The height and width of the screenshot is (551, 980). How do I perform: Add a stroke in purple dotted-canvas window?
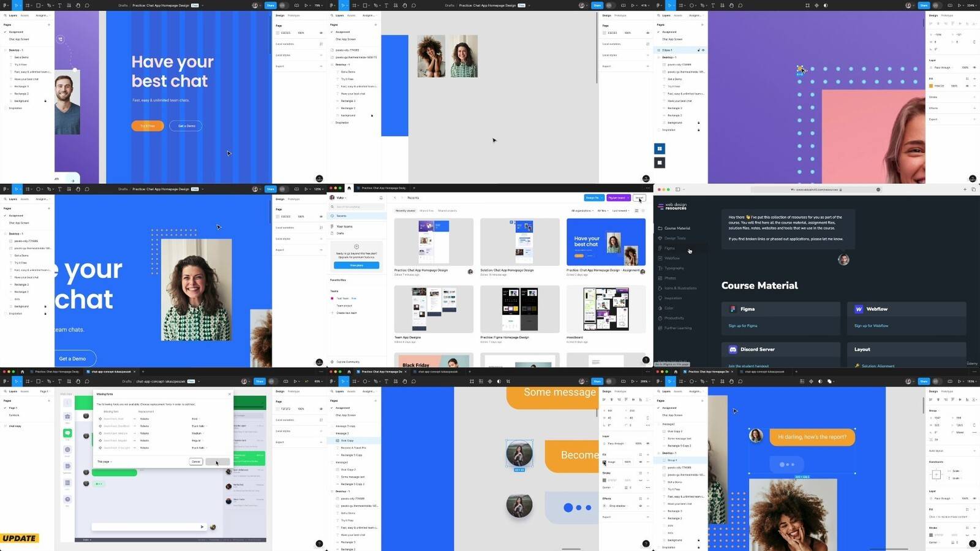[x=974, y=97]
